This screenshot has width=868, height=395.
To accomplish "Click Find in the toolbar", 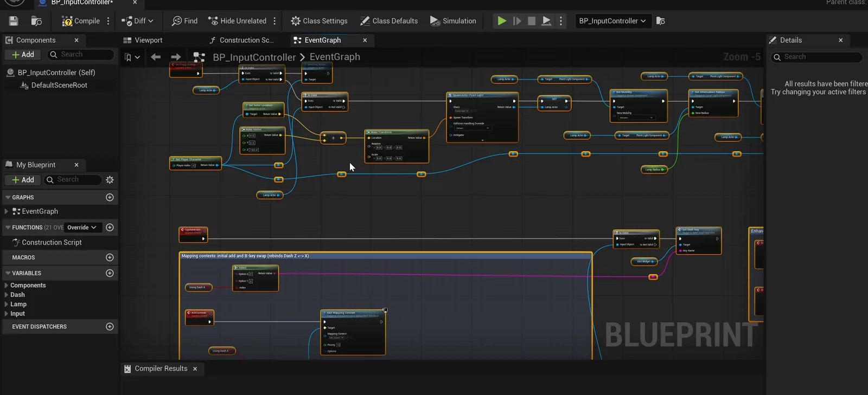I will coord(184,21).
